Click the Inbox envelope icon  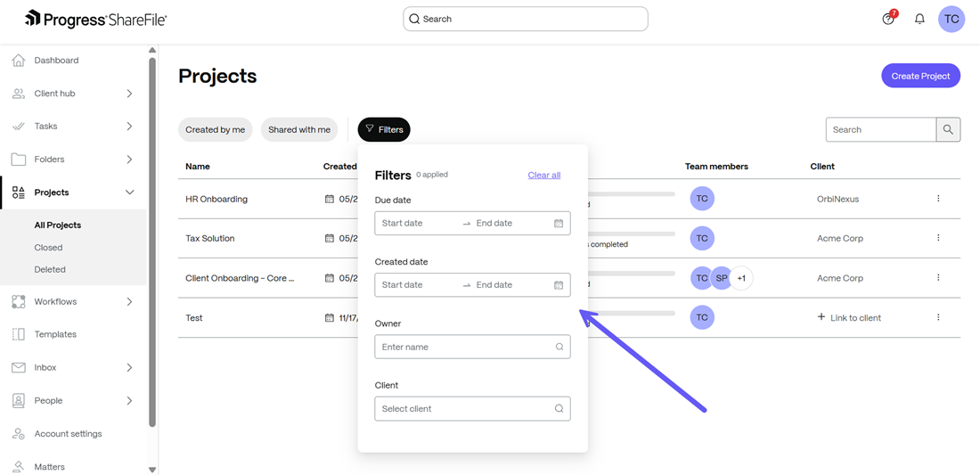[x=19, y=367]
